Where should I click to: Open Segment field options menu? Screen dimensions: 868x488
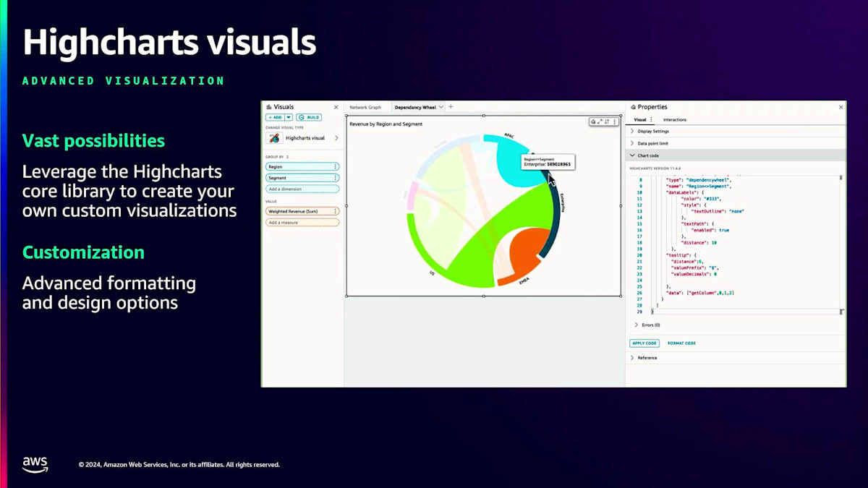click(x=336, y=178)
